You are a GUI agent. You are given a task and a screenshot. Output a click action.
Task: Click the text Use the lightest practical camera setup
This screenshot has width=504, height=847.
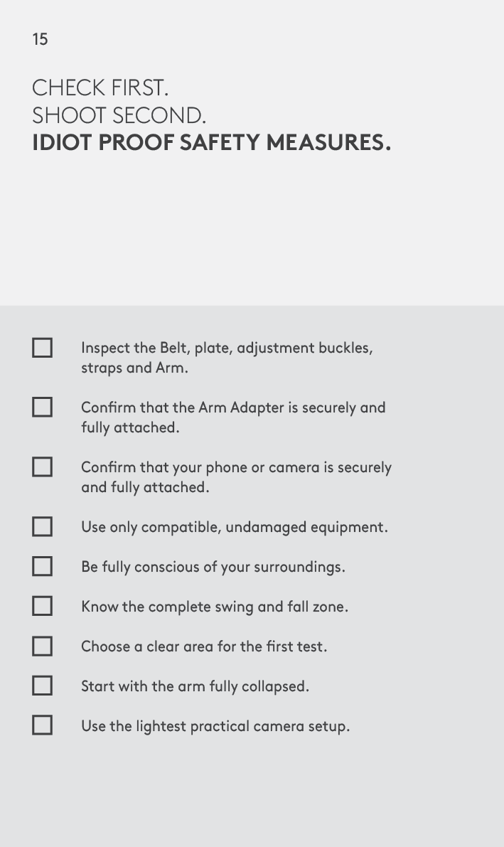(x=215, y=727)
